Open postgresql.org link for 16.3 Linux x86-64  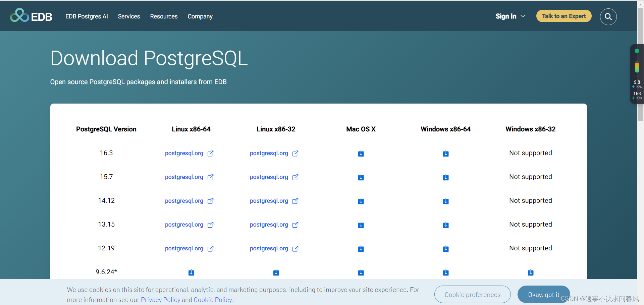coord(189,153)
